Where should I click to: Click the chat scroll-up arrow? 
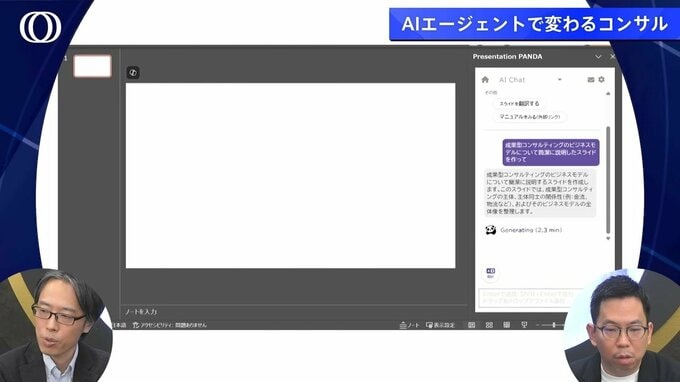click(608, 93)
